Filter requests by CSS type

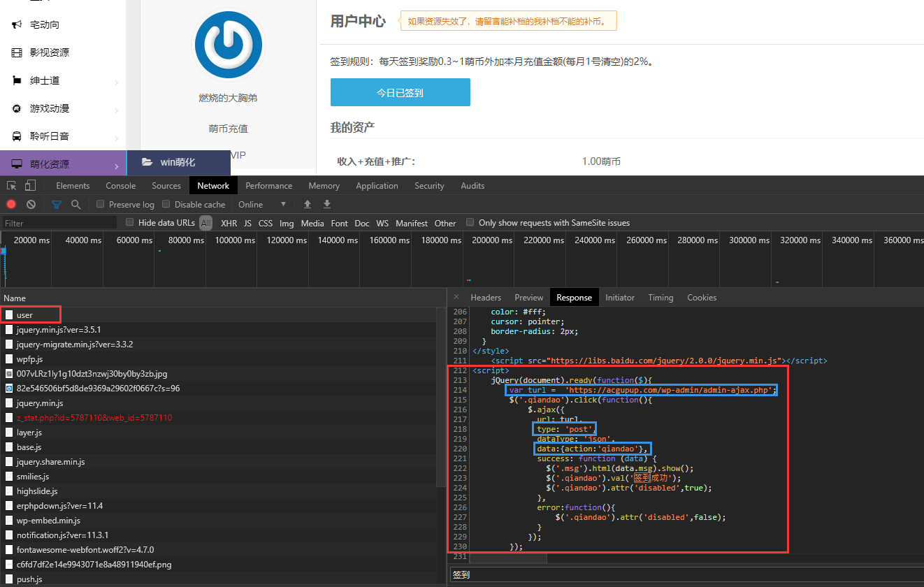266,223
